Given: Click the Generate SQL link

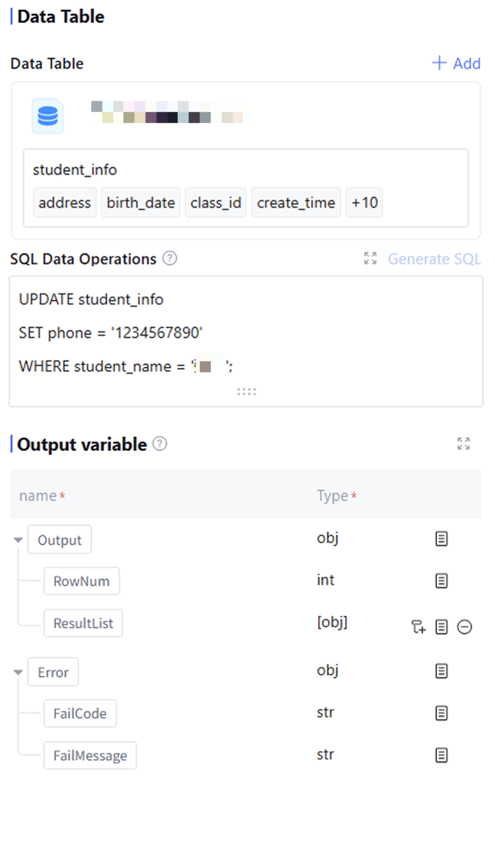Looking at the screenshot, I should click(434, 259).
